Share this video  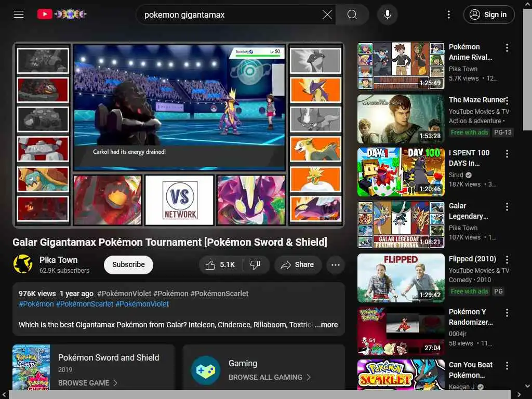[298, 264]
